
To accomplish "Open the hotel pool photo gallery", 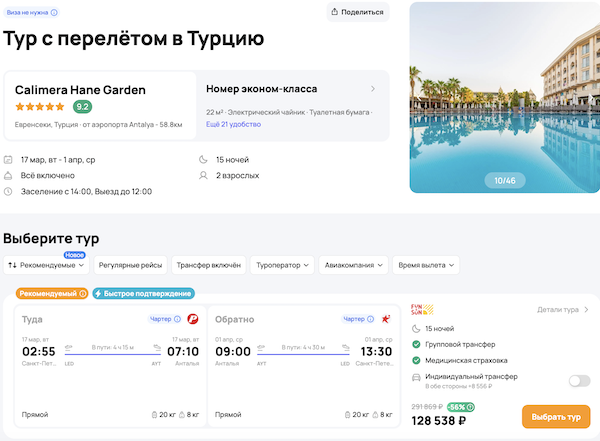I will (504, 97).
